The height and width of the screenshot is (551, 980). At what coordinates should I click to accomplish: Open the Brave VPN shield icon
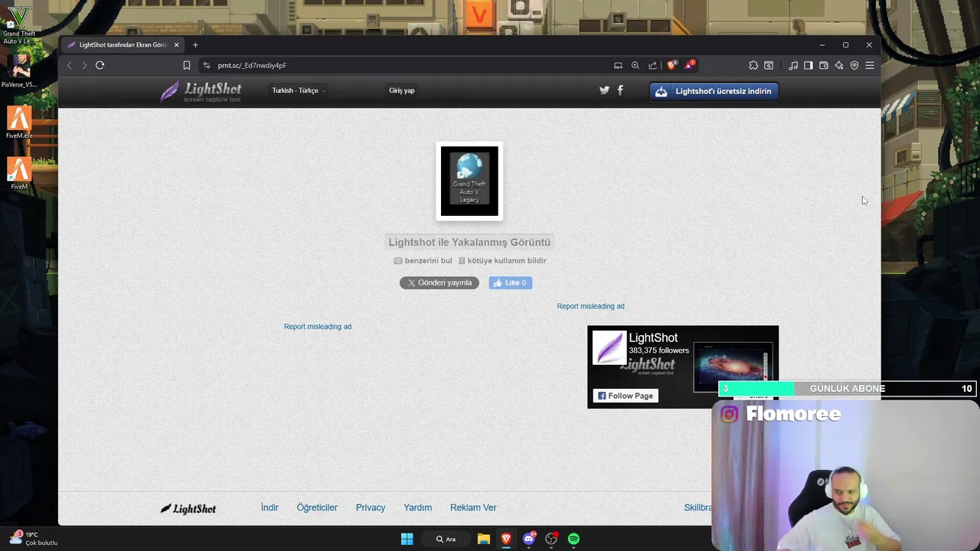coord(854,66)
